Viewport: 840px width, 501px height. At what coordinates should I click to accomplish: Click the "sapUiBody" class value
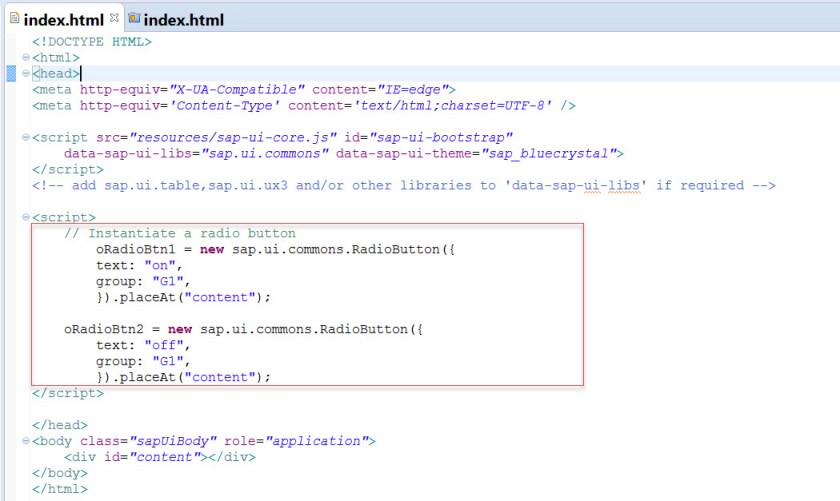[173, 442]
